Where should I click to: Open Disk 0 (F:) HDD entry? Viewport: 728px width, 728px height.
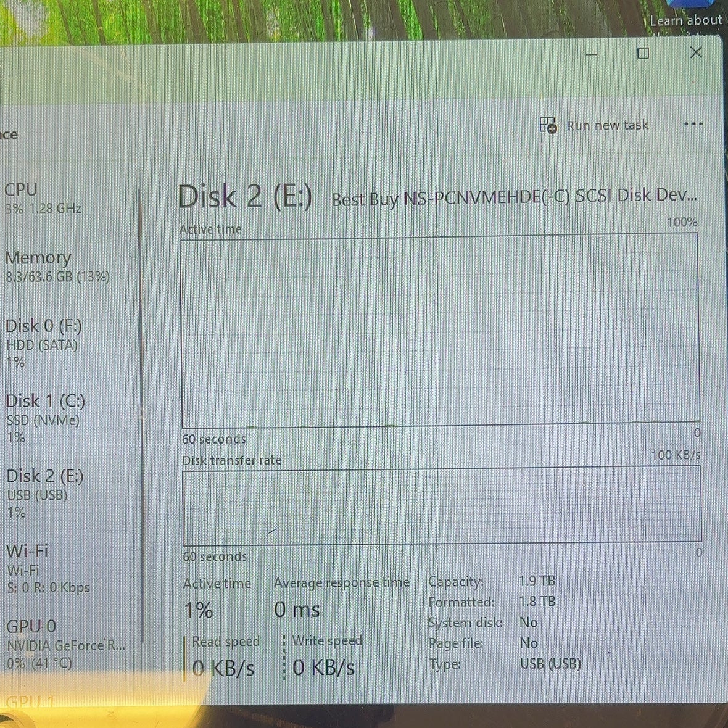[44, 343]
